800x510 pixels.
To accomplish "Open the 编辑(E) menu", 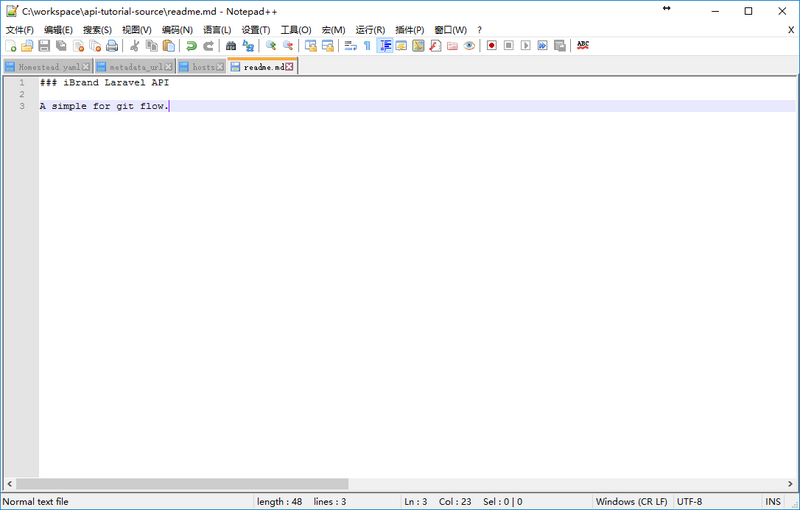I will (x=58, y=30).
